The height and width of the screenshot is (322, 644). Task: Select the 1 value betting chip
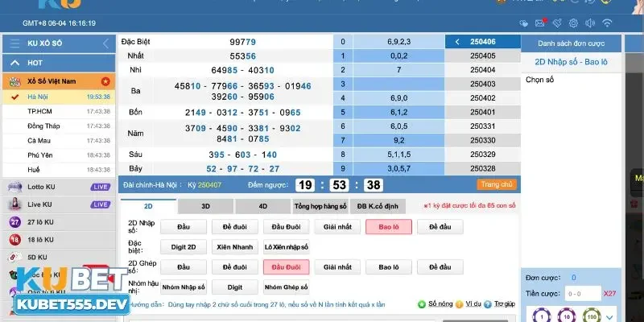point(541,316)
